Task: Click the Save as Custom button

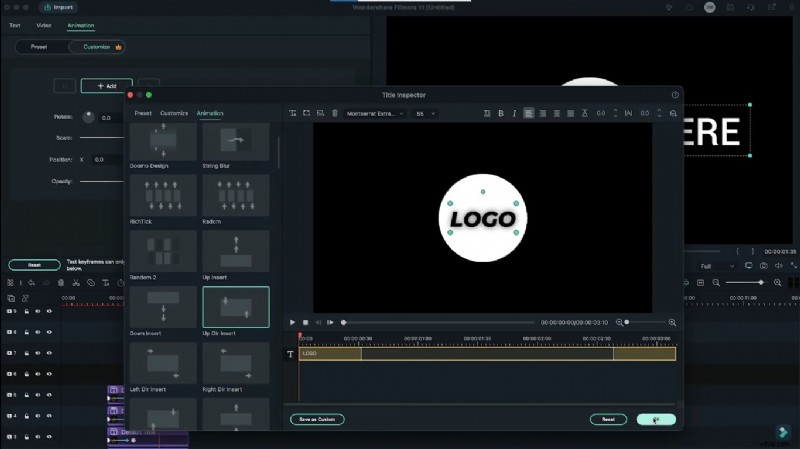Action: click(x=317, y=419)
